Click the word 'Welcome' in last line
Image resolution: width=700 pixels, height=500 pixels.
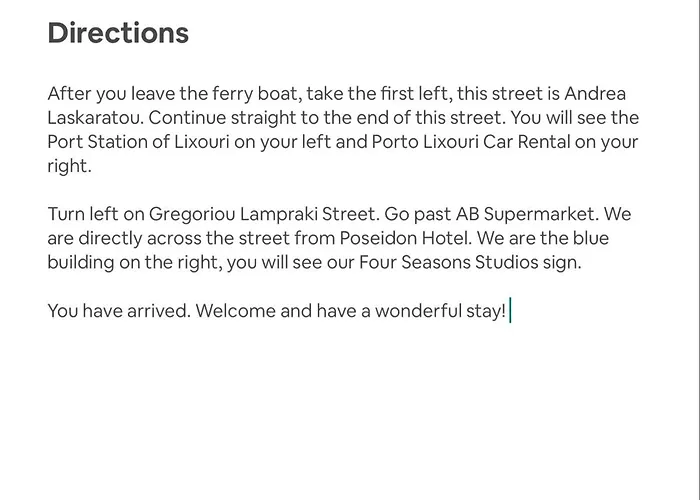(x=235, y=311)
